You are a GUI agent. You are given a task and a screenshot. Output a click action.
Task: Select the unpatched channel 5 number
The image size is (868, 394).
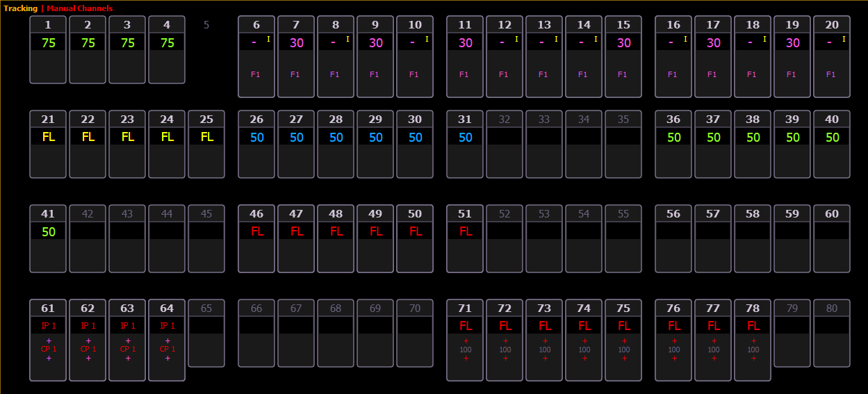pos(206,25)
